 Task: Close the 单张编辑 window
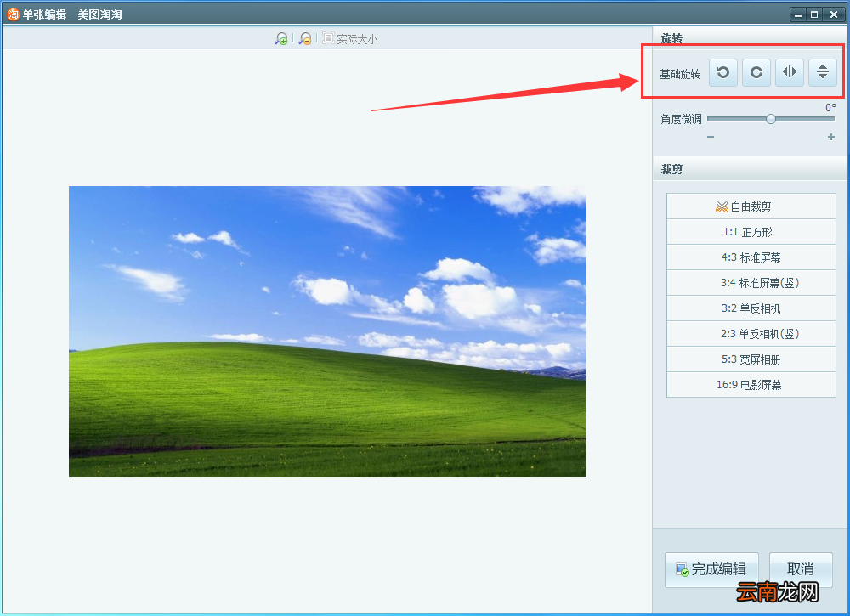[834, 14]
